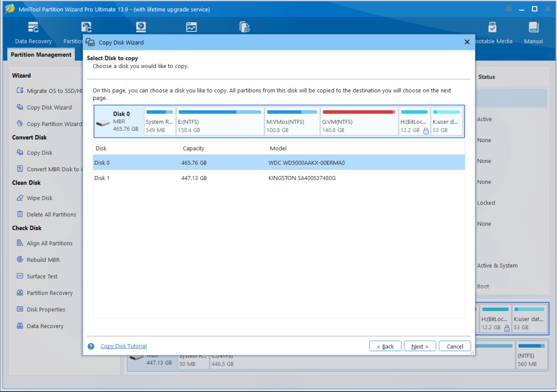557x392 pixels.
Task: Click the Disk 0 drive icon in wizard
Action: 103,123
